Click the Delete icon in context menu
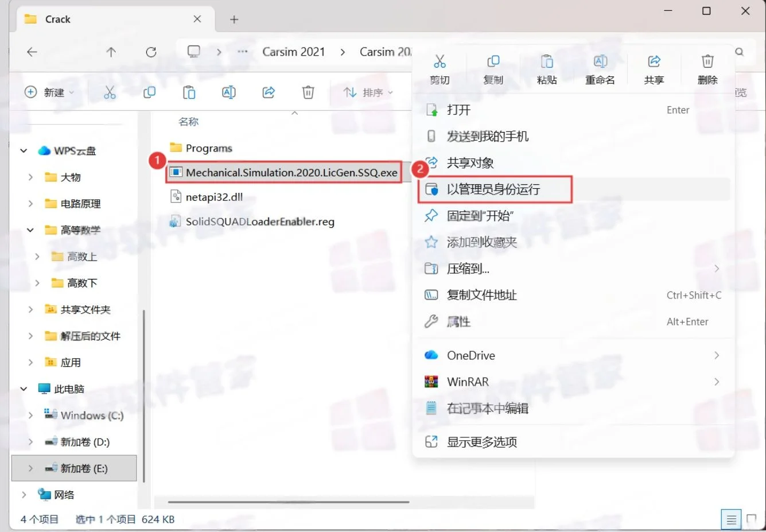This screenshot has width=766, height=532. (x=707, y=62)
